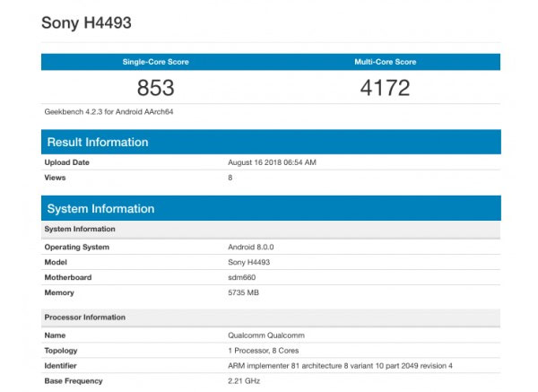The image size is (538, 392).
Task: Click the Processor Information subheader
Action: pyautogui.click(x=271, y=318)
